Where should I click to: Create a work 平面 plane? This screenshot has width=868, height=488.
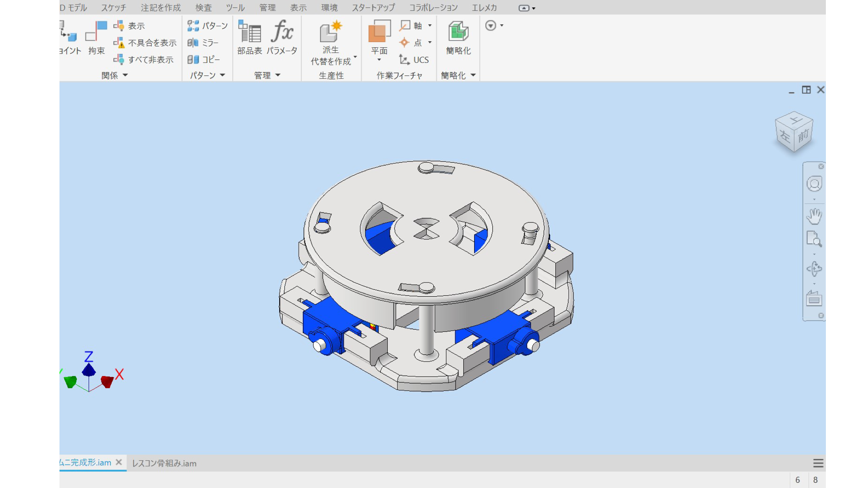point(379,31)
